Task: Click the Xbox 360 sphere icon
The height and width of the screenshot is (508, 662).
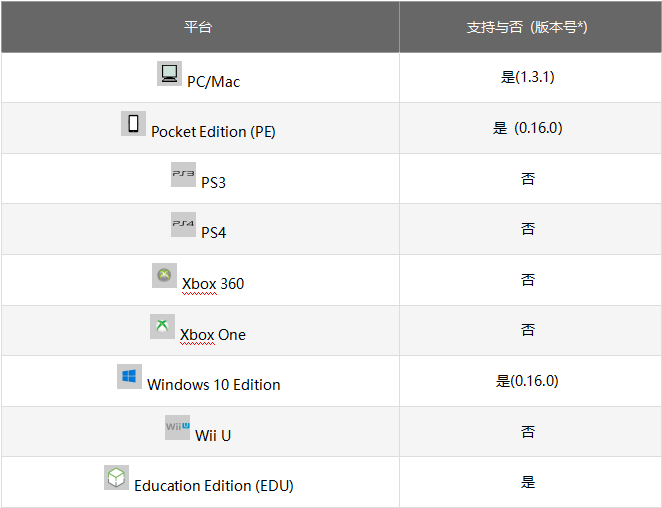Action: [164, 276]
